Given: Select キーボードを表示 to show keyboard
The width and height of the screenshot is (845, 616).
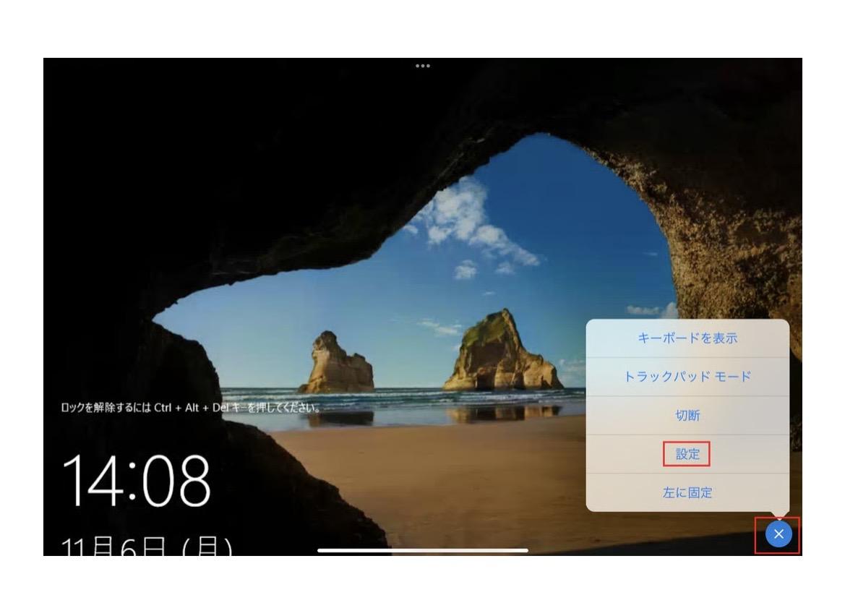Looking at the screenshot, I should [x=687, y=338].
